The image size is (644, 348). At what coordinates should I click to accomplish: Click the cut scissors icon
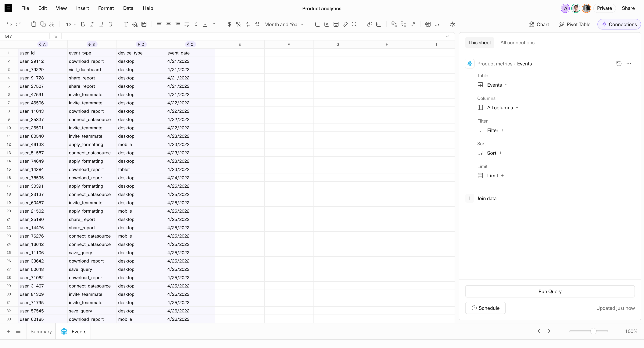coord(52,24)
